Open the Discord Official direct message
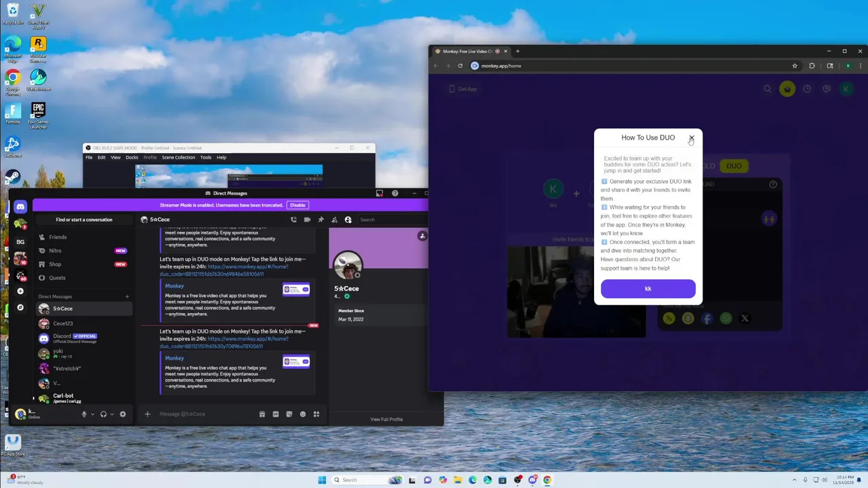 coord(84,338)
